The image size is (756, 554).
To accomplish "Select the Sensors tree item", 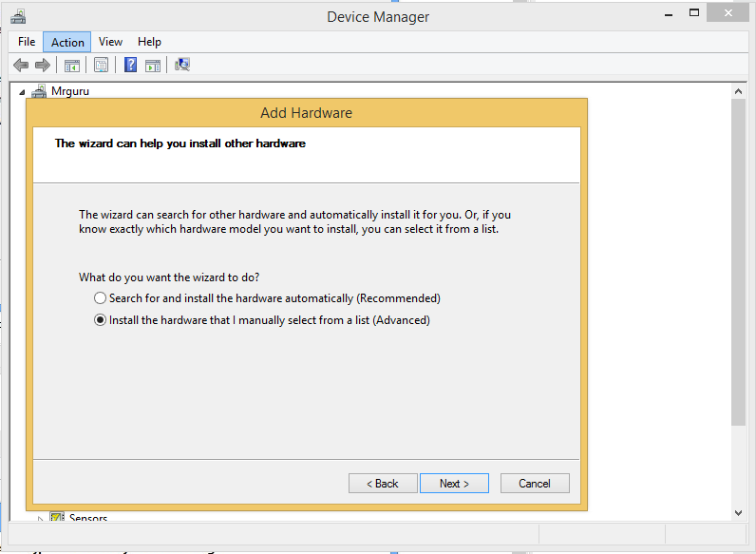I will click(x=88, y=517).
